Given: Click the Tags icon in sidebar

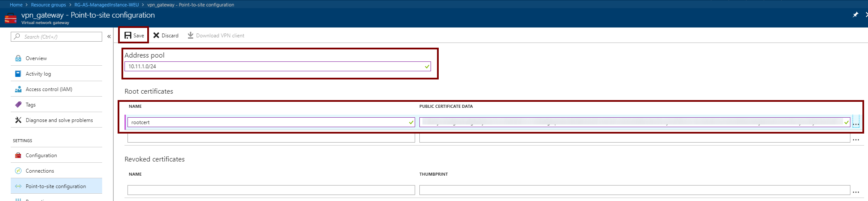Looking at the screenshot, I should [x=18, y=105].
